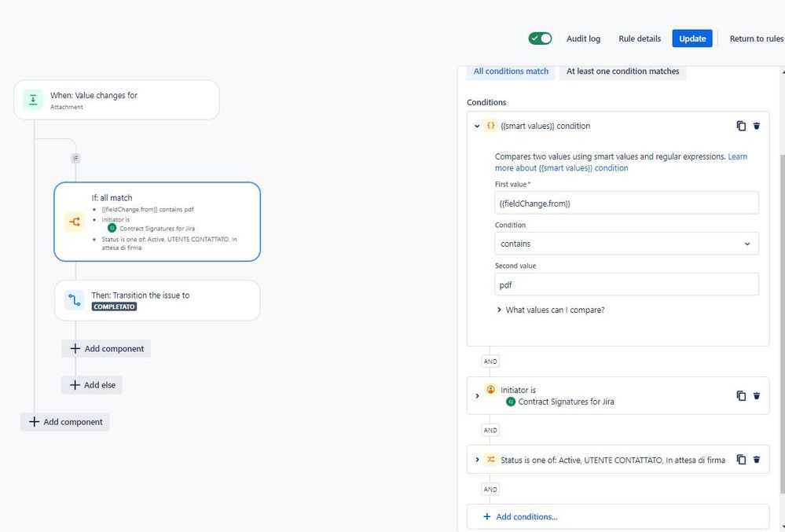Select the If: all match component
Image resolution: width=785 pixels, height=532 pixels.
tap(157, 222)
